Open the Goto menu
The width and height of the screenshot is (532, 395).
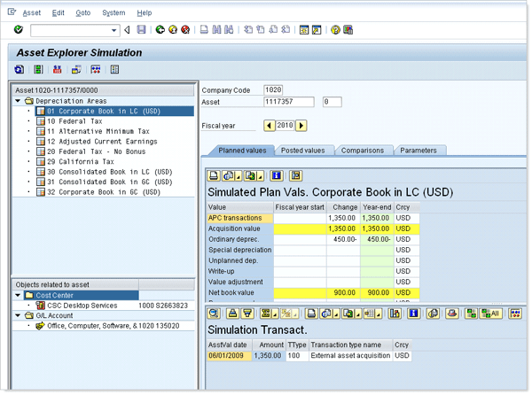point(83,13)
